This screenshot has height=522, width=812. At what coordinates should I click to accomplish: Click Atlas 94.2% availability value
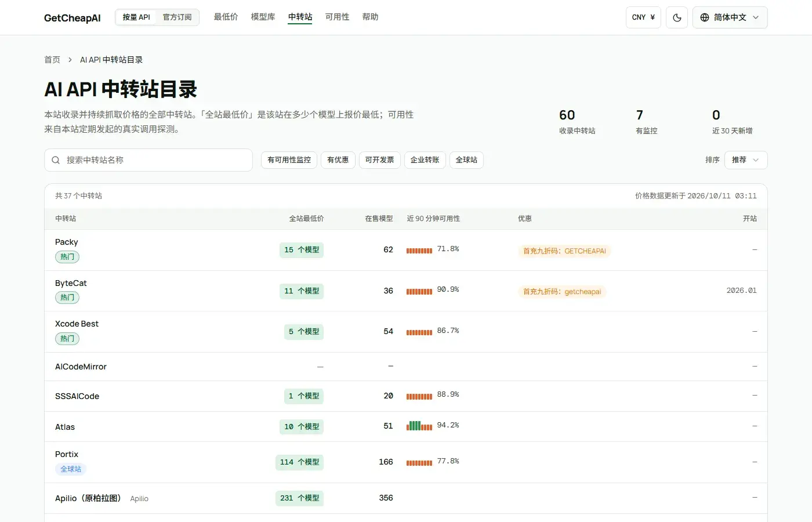448,425
